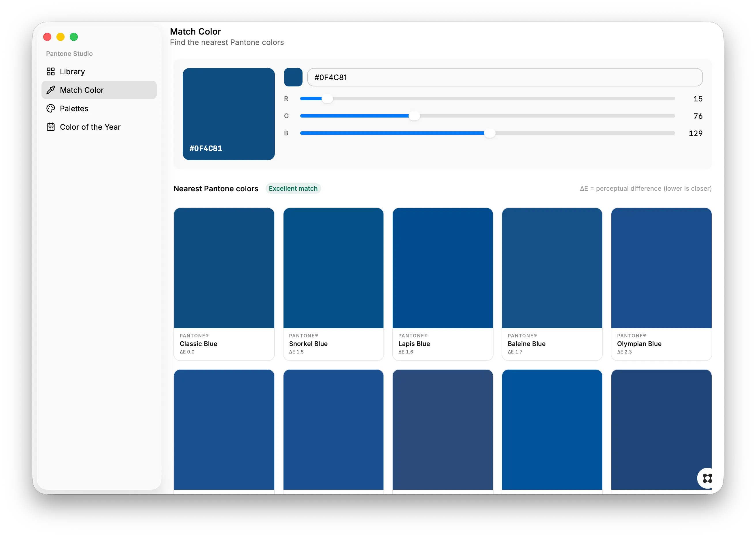The width and height of the screenshot is (756, 537).
Task: Click the Pantone Studio sidebar title
Action: point(69,54)
